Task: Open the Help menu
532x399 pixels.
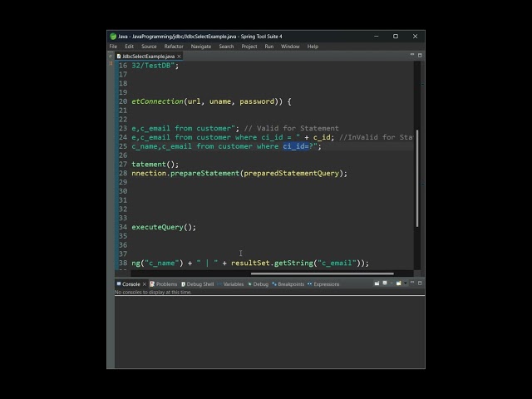Action: (313, 47)
